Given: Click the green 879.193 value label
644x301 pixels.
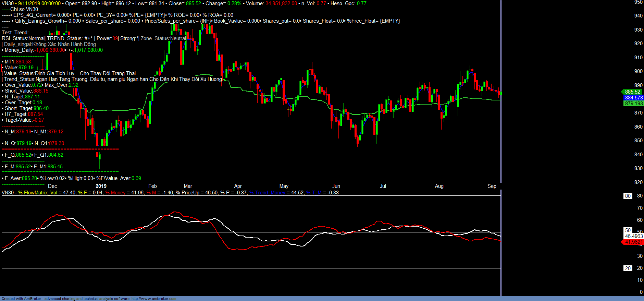Looking at the screenshot, I should (633, 104).
